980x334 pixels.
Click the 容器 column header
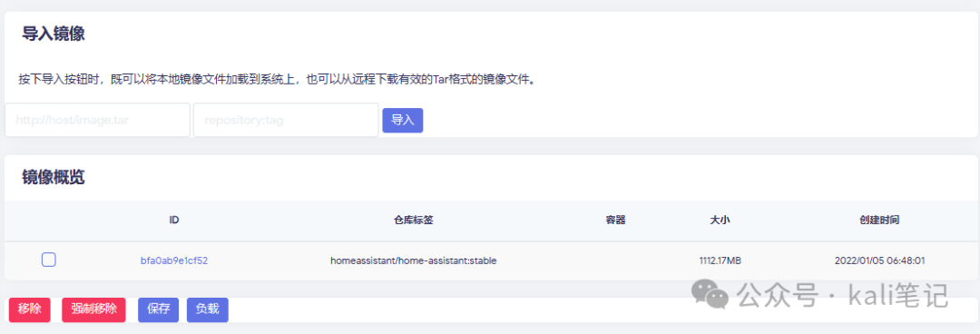pyautogui.click(x=615, y=221)
